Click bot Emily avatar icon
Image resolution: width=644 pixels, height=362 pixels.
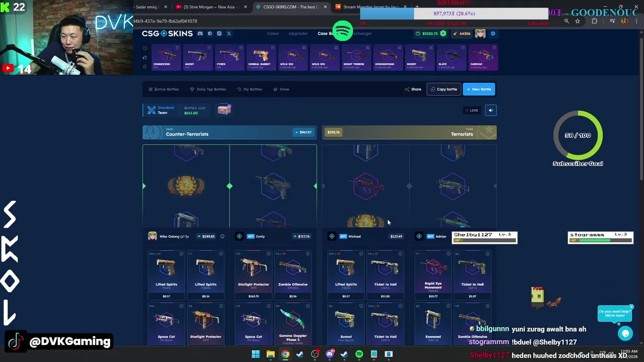click(239, 236)
